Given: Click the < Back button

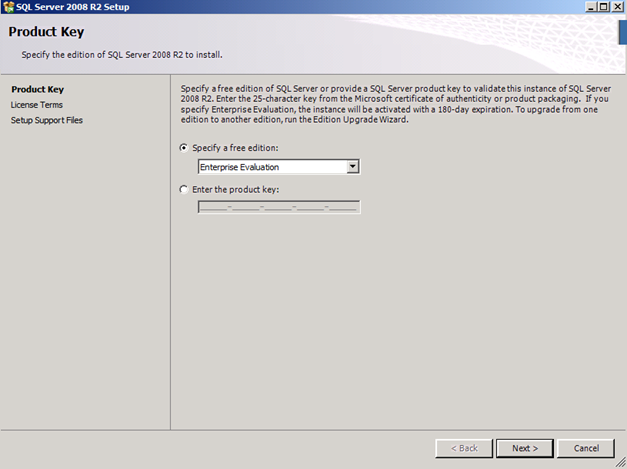Looking at the screenshot, I should point(464,448).
